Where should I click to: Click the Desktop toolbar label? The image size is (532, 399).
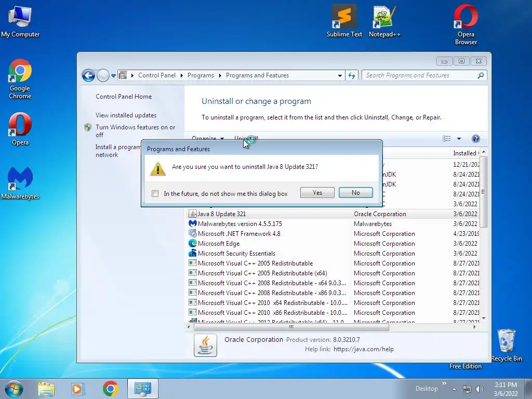point(427,389)
